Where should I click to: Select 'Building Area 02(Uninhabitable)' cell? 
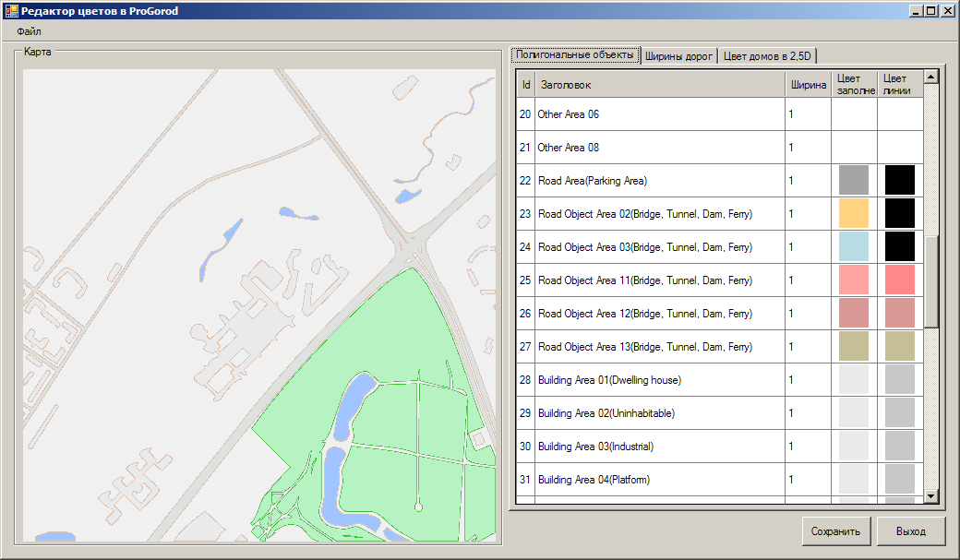pos(660,413)
